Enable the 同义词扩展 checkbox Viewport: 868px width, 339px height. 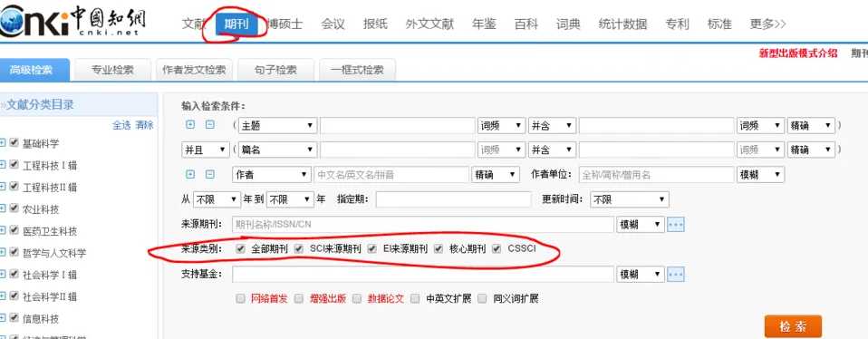point(483,298)
